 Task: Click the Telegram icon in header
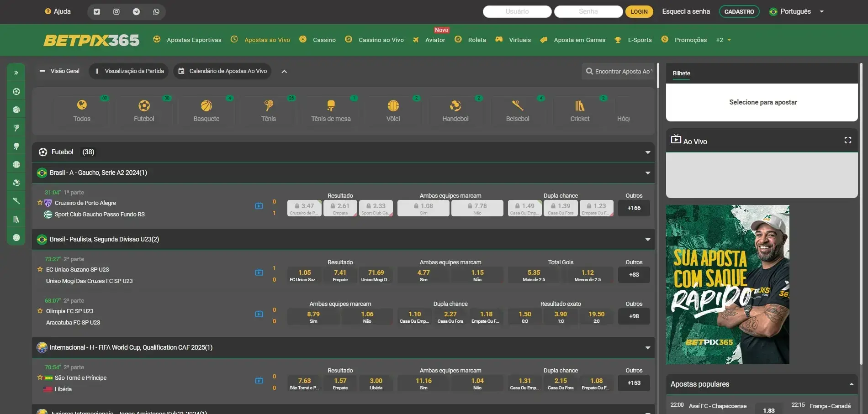pos(136,12)
